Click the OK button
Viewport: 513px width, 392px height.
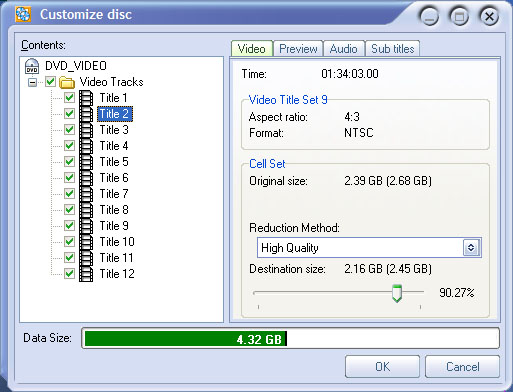(382, 367)
